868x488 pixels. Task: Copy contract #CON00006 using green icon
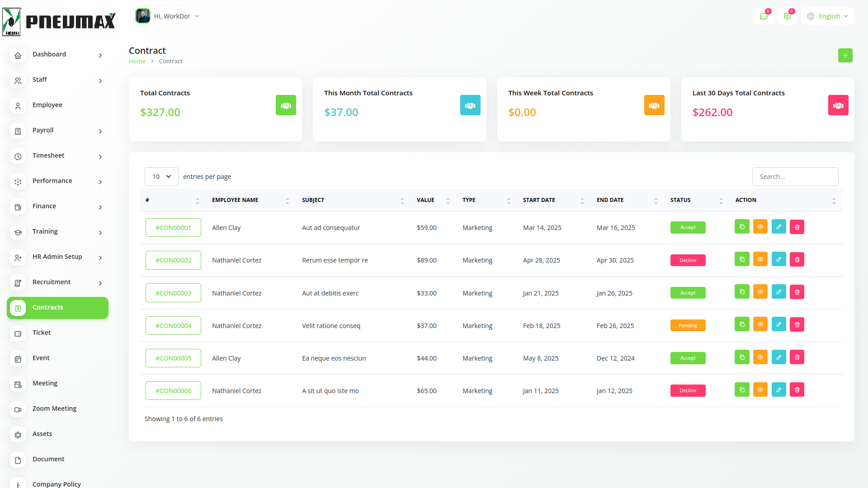[742, 390]
